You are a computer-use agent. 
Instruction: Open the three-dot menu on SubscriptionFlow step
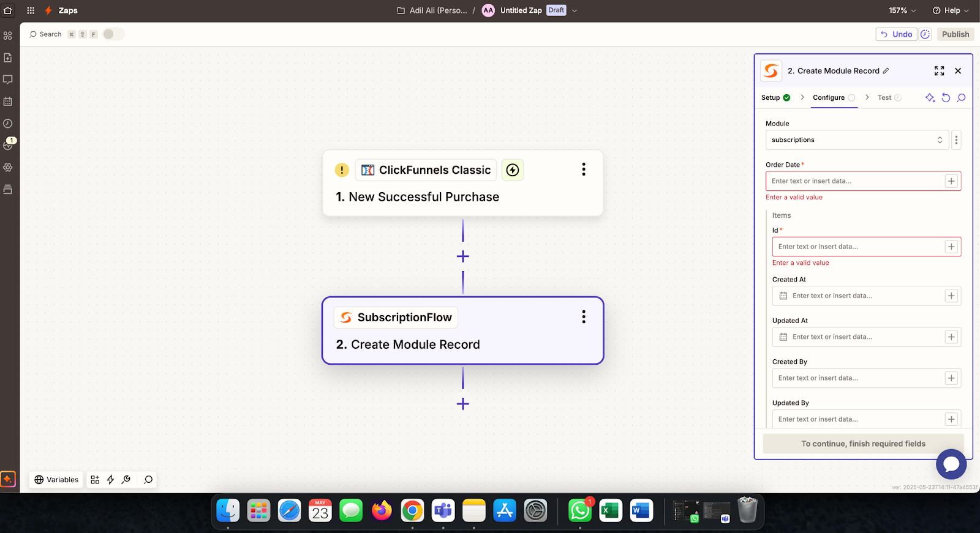tap(584, 316)
